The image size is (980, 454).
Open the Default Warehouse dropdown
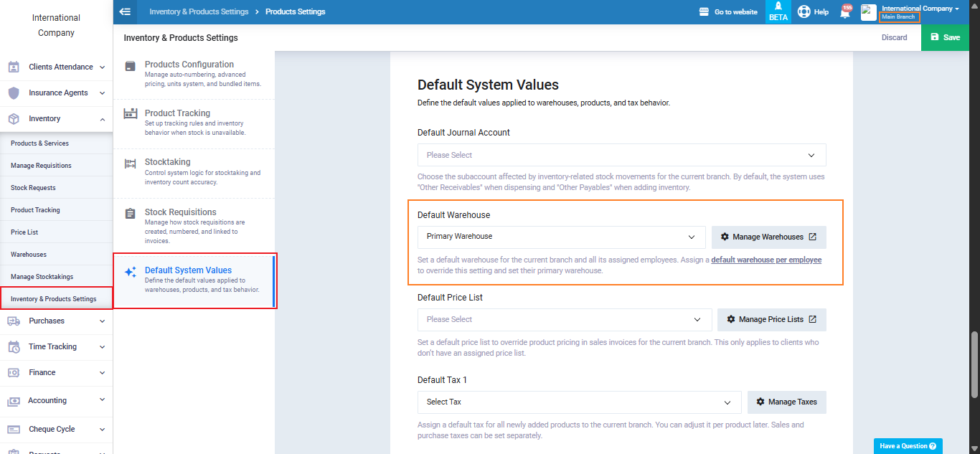coord(561,237)
